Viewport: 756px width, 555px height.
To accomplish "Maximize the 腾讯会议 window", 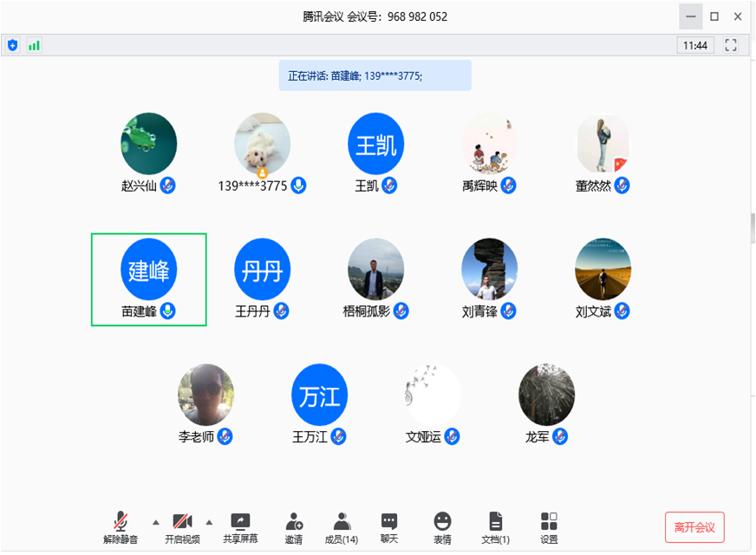I will click(714, 16).
